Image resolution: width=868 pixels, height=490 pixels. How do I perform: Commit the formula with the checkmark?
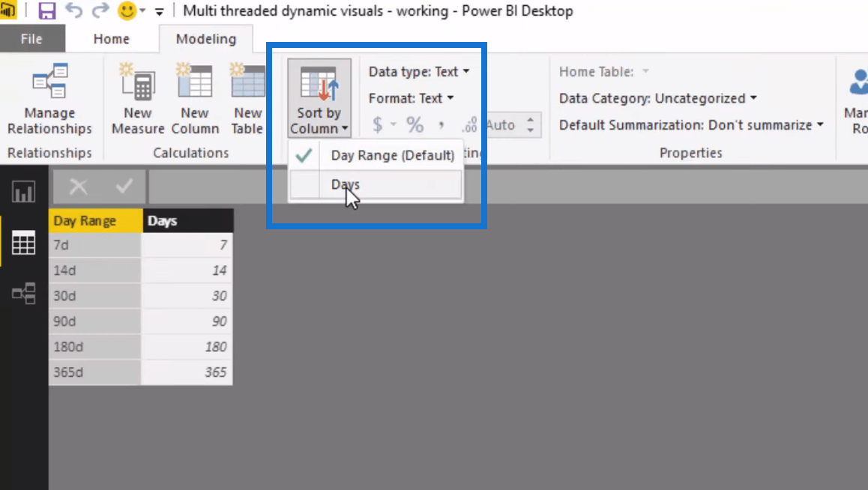[x=124, y=187]
